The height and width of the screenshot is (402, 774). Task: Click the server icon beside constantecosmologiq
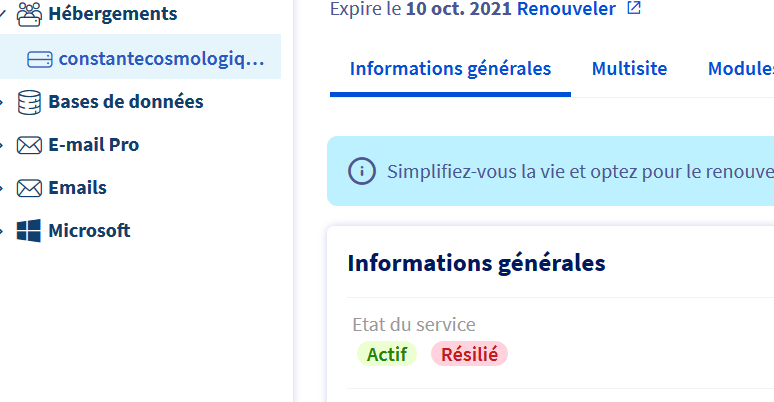pyautogui.click(x=40, y=59)
